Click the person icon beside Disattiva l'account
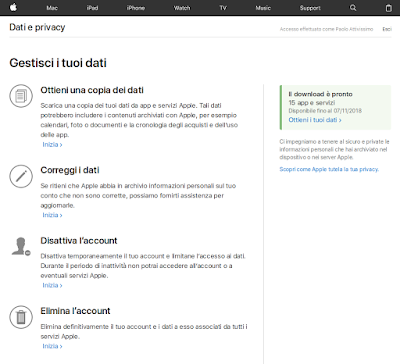Image resolution: width=400 pixels, height=364 pixels. coord(21,246)
